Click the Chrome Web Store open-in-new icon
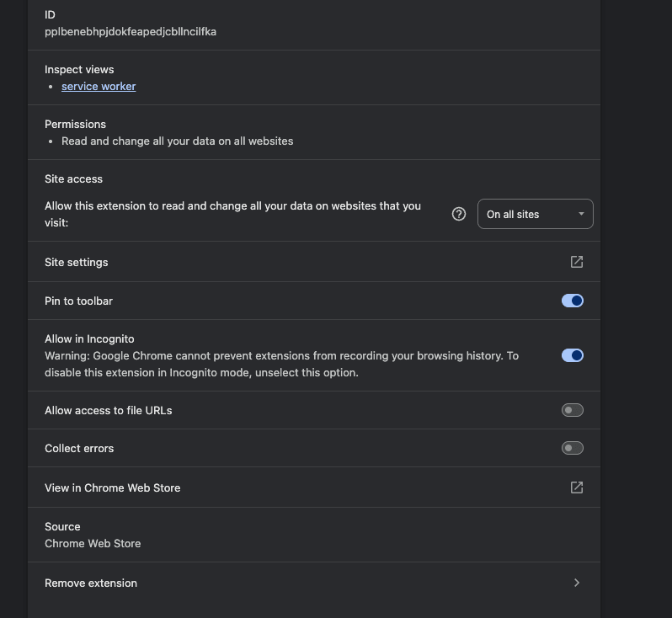This screenshot has width=672, height=618. click(x=577, y=487)
